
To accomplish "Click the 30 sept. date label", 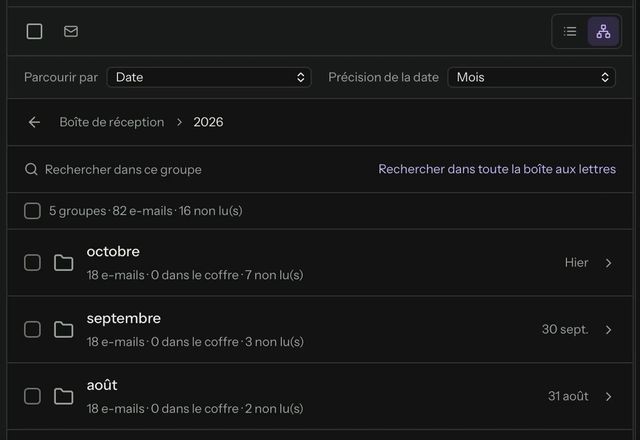I will (x=565, y=329).
